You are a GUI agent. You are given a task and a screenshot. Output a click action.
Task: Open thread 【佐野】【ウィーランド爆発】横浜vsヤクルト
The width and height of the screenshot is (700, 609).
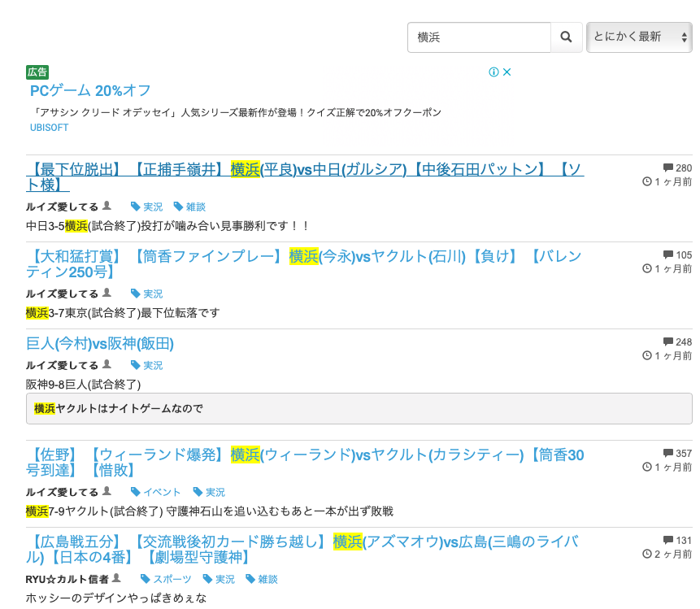tap(305, 463)
